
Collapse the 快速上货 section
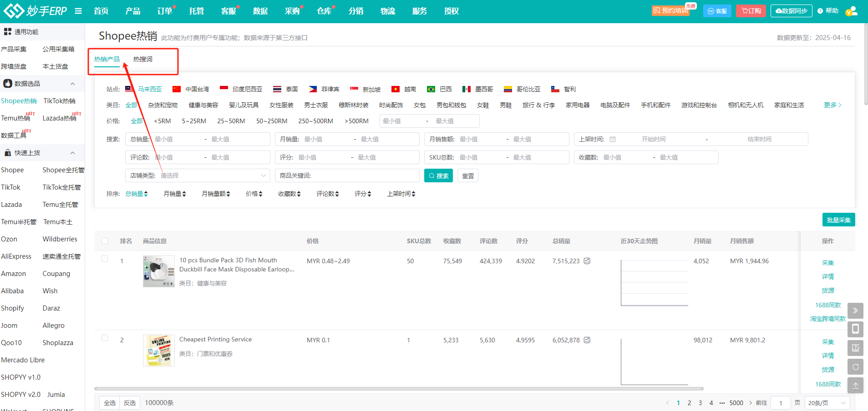click(72, 153)
